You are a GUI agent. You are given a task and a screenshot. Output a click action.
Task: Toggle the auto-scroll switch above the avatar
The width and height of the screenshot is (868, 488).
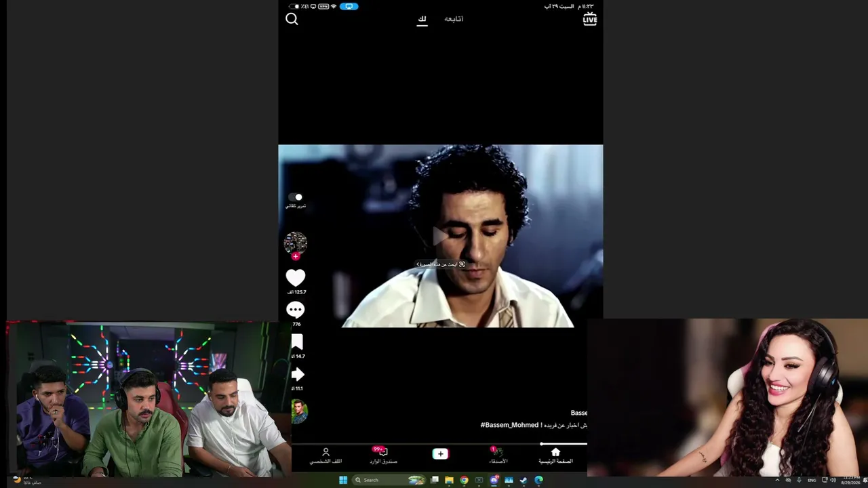[x=296, y=197]
